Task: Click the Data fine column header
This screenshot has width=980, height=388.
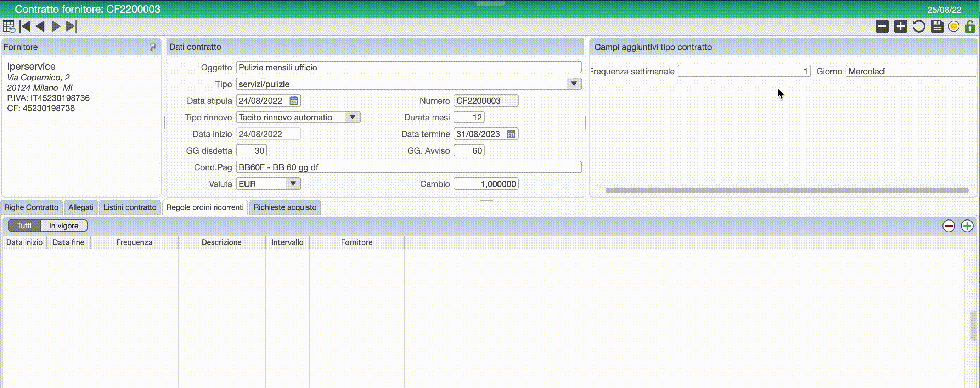Action: tap(68, 242)
